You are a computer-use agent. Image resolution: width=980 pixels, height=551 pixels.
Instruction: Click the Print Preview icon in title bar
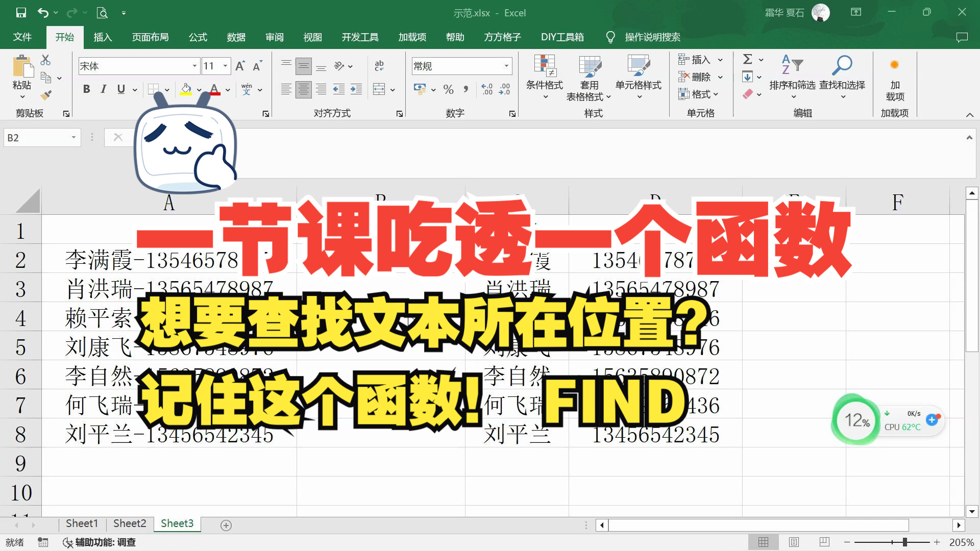click(102, 13)
